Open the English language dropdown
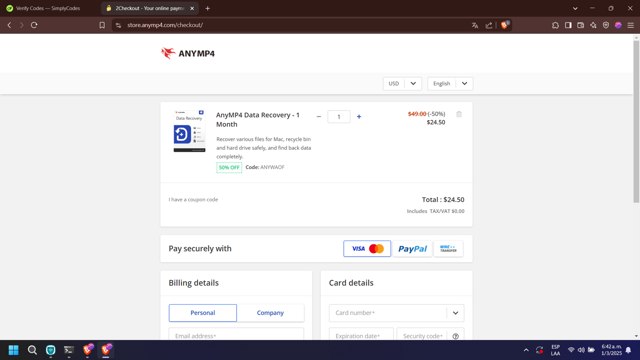Image resolution: width=640 pixels, height=360 pixels. 450,84
